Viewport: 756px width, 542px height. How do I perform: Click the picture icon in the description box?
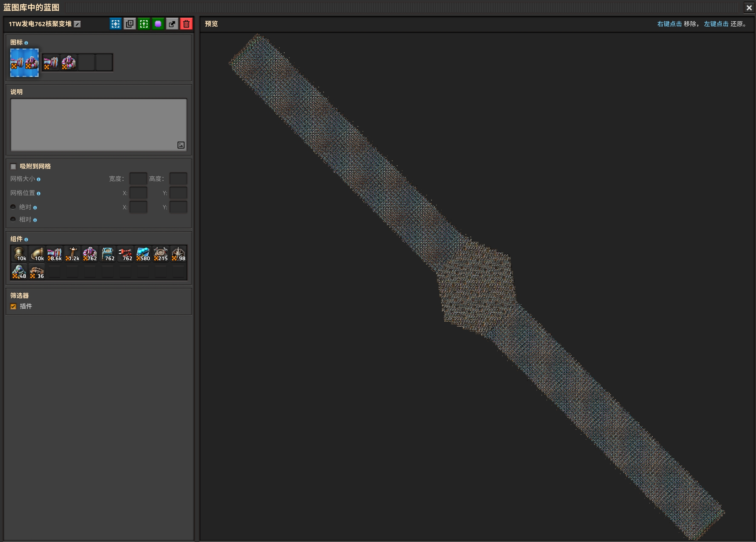tap(181, 145)
